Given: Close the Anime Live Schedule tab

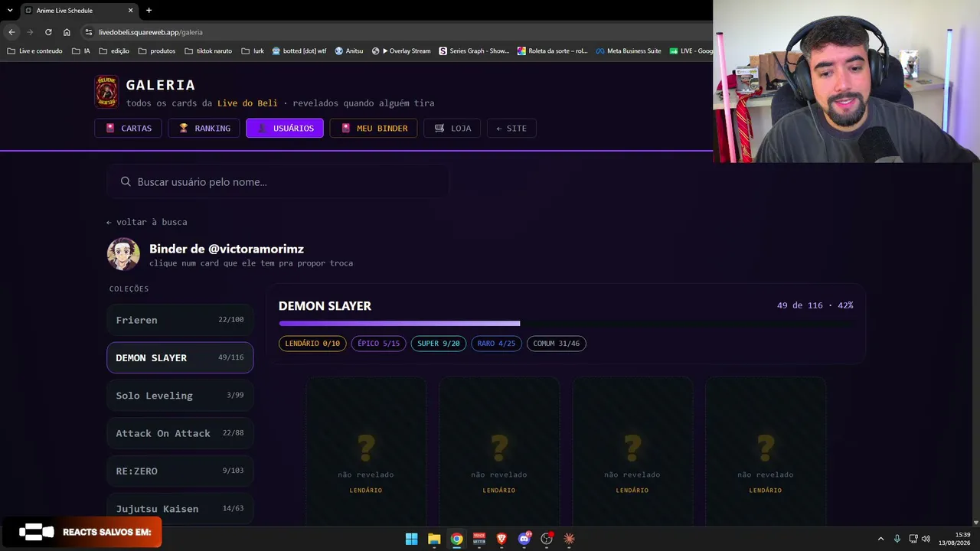Looking at the screenshot, I should (130, 10).
